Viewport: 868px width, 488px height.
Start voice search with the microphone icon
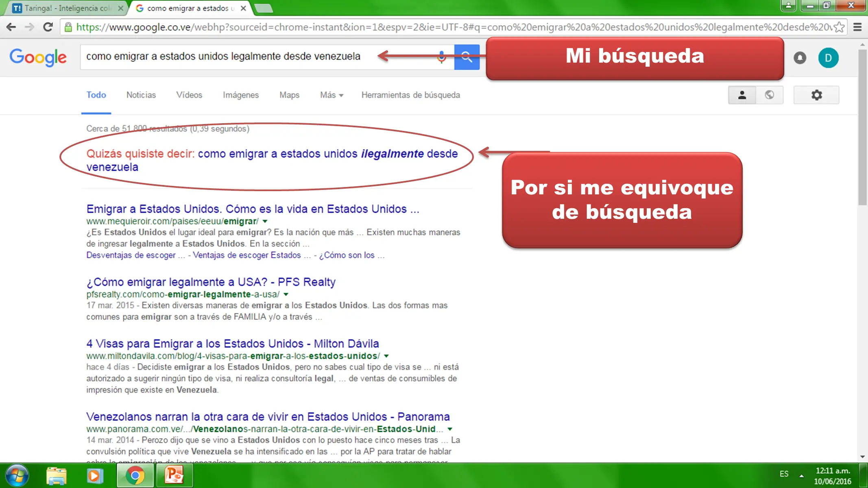click(441, 57)
